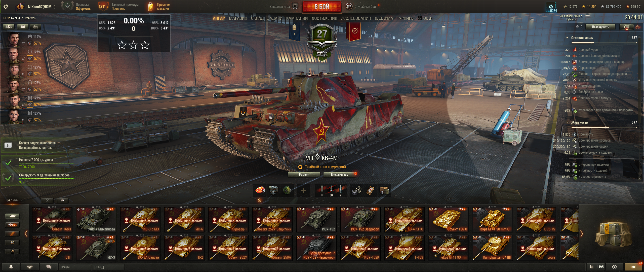
Task: Click the empty equipment slot plus icon
Action: (303, 191)
